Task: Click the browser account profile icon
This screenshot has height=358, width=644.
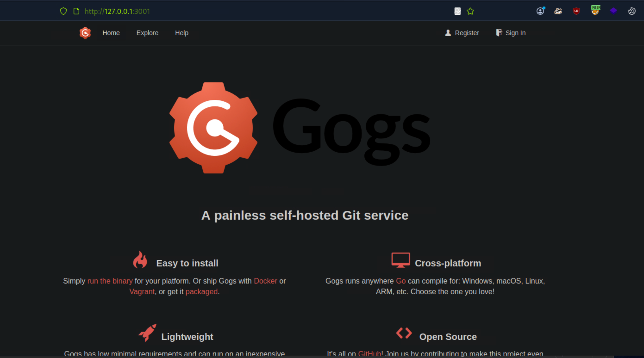Action: click(540, 12)
